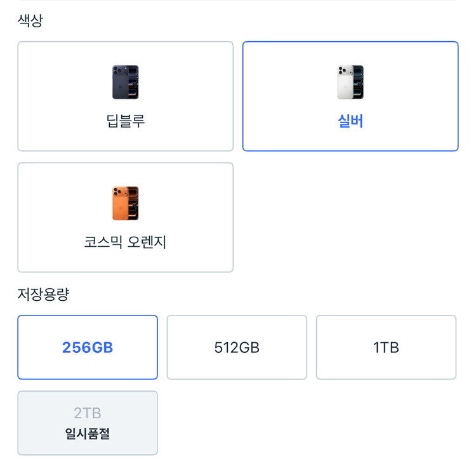Click the grayed-out 2TB text
This screenshot has height=476, width=476.
(x=88, y=413)
